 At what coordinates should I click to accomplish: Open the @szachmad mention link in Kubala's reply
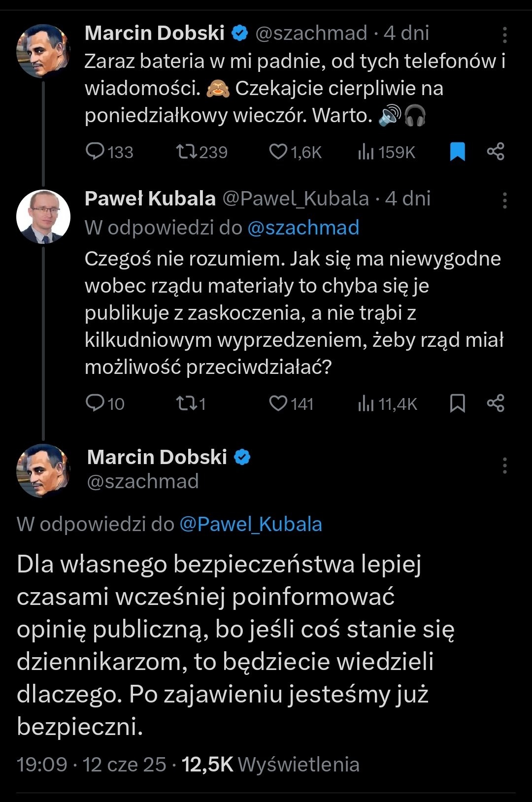tap(303, 228)
